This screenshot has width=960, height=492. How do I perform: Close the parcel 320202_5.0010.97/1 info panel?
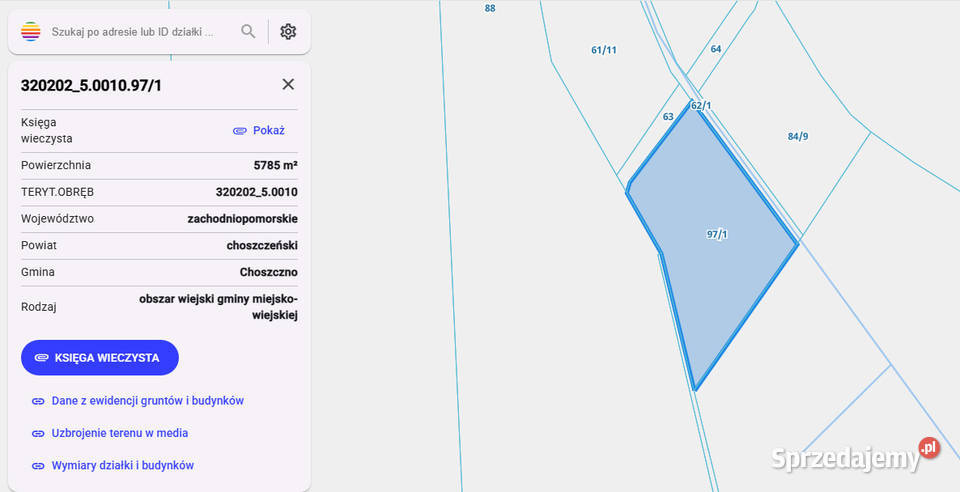(288, 85)
